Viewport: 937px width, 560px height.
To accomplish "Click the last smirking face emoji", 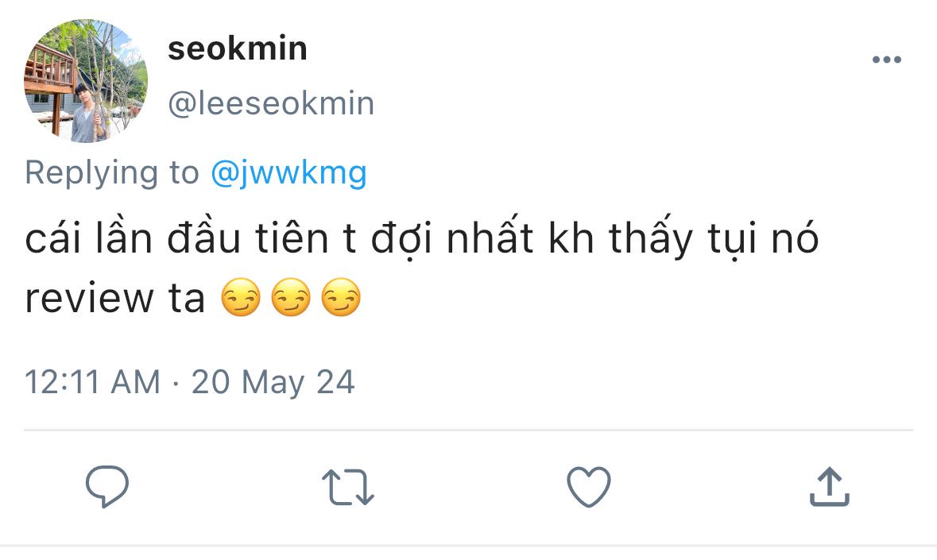I will (x=341, y=297).
